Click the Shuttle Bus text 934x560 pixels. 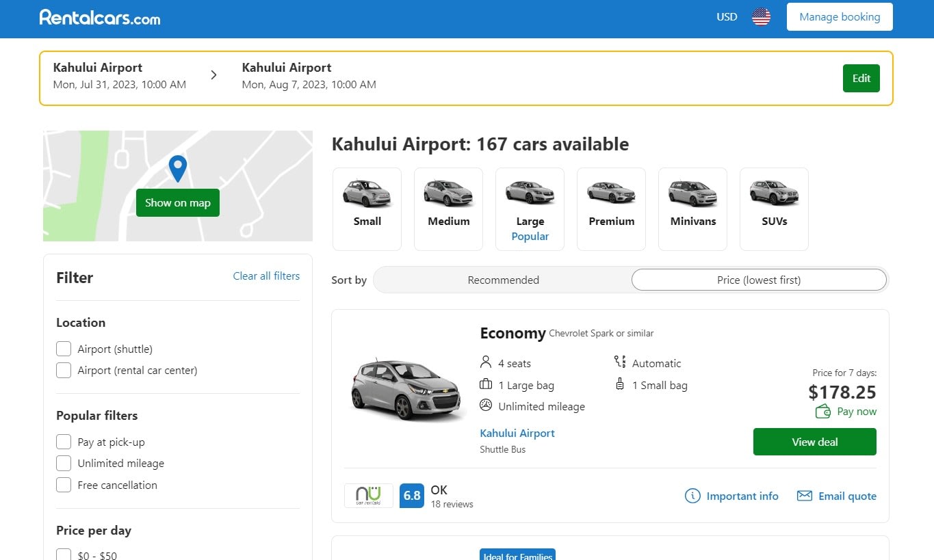(503, 449)
